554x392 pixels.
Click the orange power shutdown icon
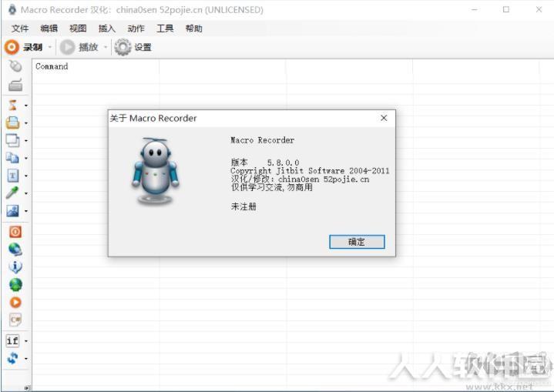15,232
